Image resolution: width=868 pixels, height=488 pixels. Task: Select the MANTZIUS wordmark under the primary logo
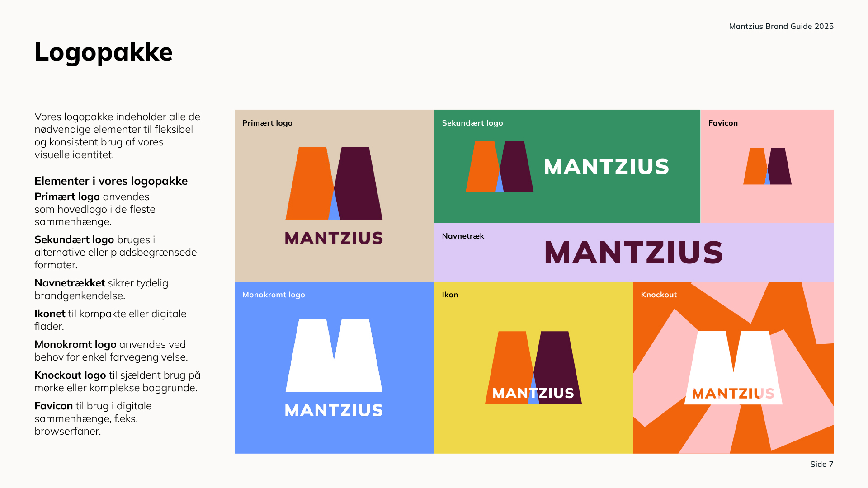click(x=334, y=238)
